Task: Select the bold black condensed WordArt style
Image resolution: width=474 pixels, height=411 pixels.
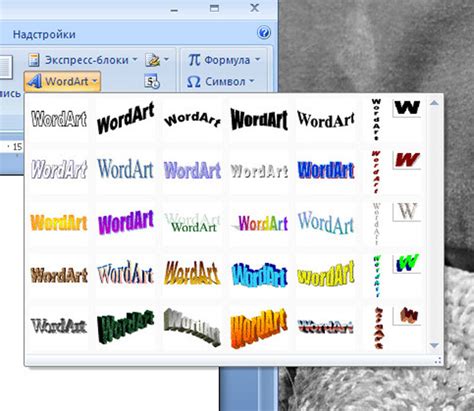Action: pyautogui.click(x=259, y=119)
